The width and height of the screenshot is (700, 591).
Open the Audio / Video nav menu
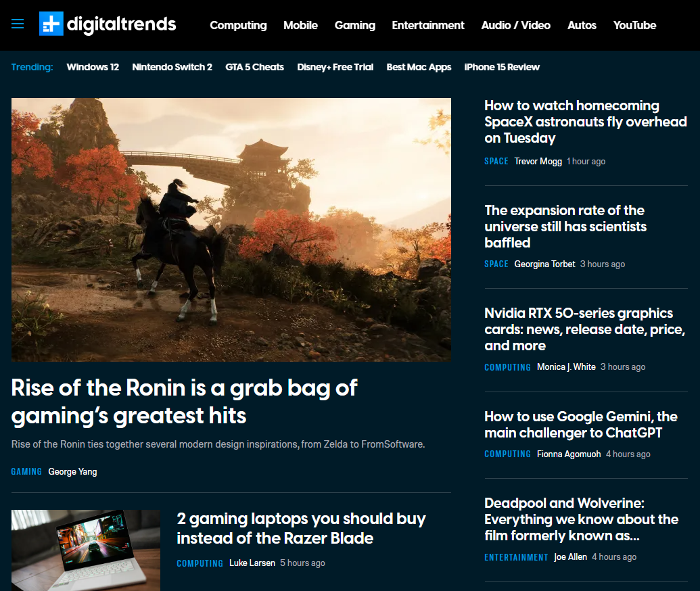click(515, 26)
